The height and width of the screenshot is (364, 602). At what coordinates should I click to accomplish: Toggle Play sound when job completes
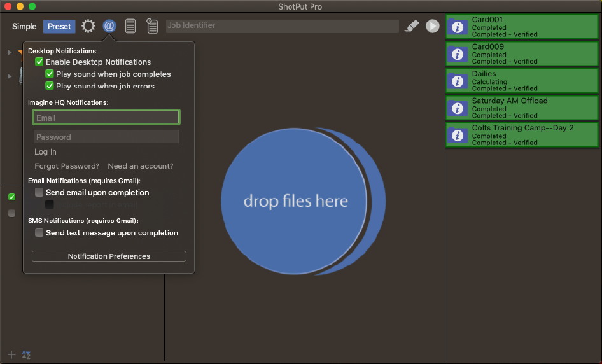pos(50,74)
